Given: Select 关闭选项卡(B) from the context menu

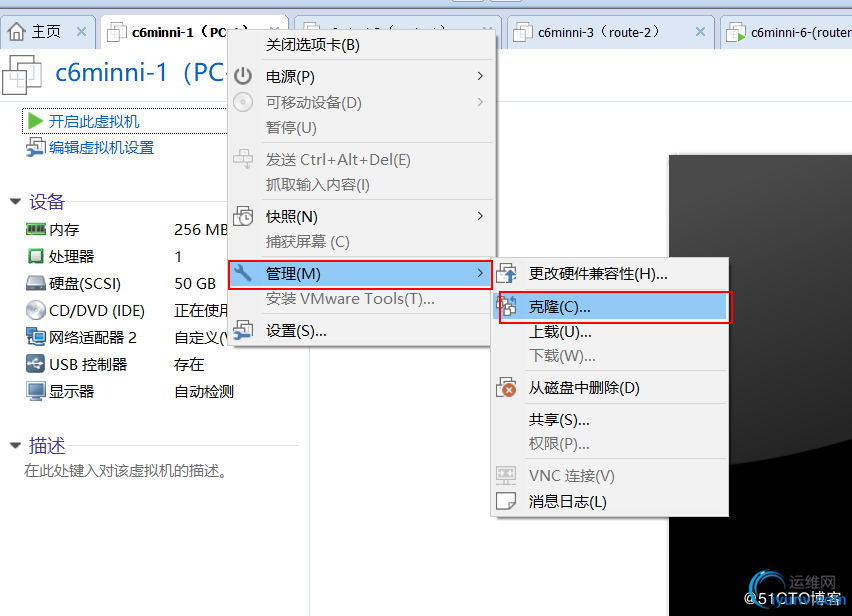Looking at the screenshot, I should point(362,45).
